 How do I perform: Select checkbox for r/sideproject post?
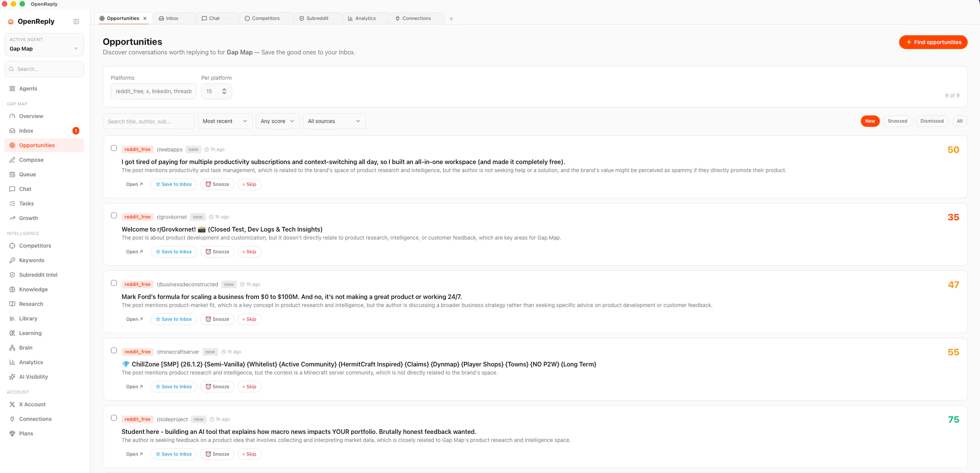click(114, 418)
